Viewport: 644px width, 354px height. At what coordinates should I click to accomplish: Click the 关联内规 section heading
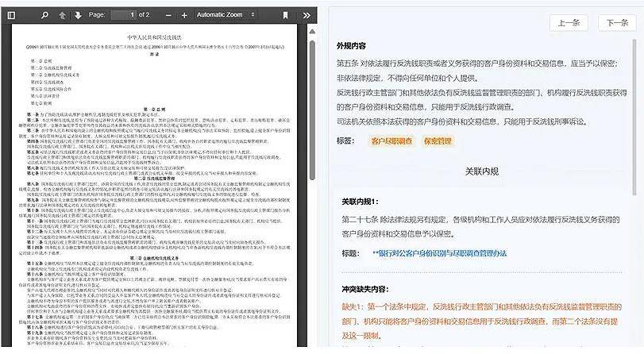(482, 171)
